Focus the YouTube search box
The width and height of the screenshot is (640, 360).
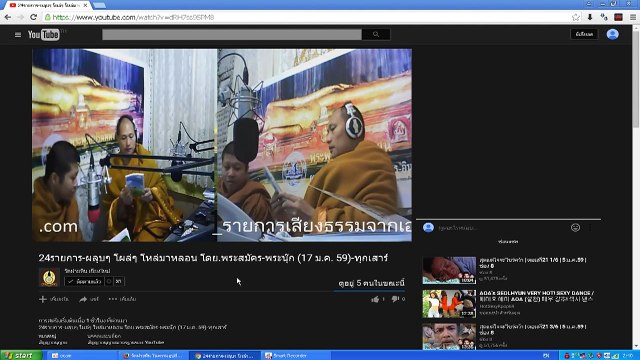pos(231,35)
